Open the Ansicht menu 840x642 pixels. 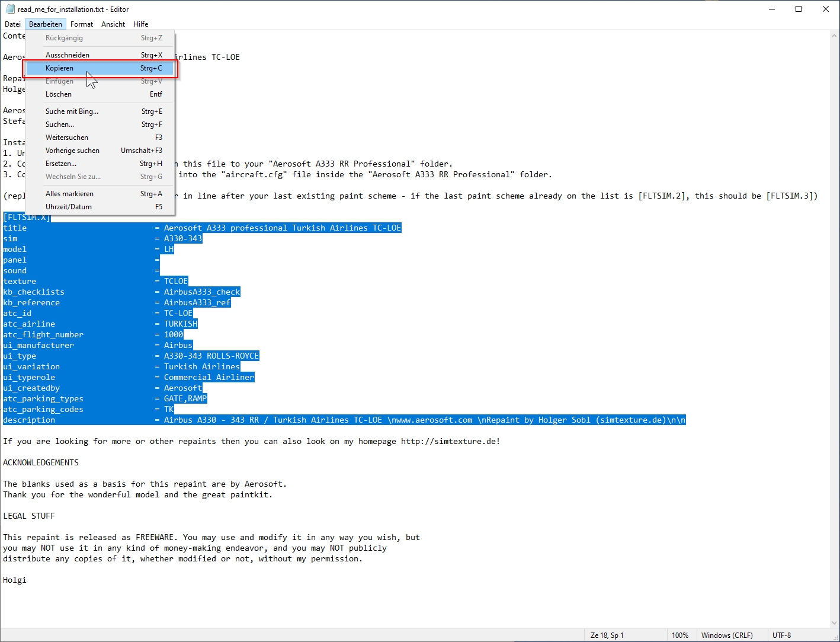113,24
